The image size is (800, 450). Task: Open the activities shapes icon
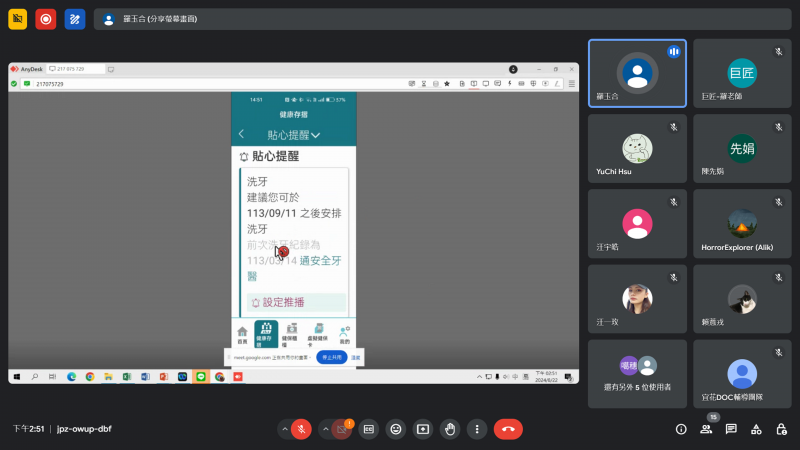click(756, 429)
